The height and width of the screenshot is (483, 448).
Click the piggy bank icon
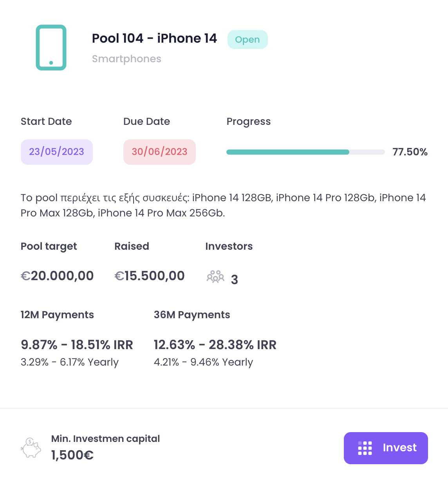coord(31,448)
